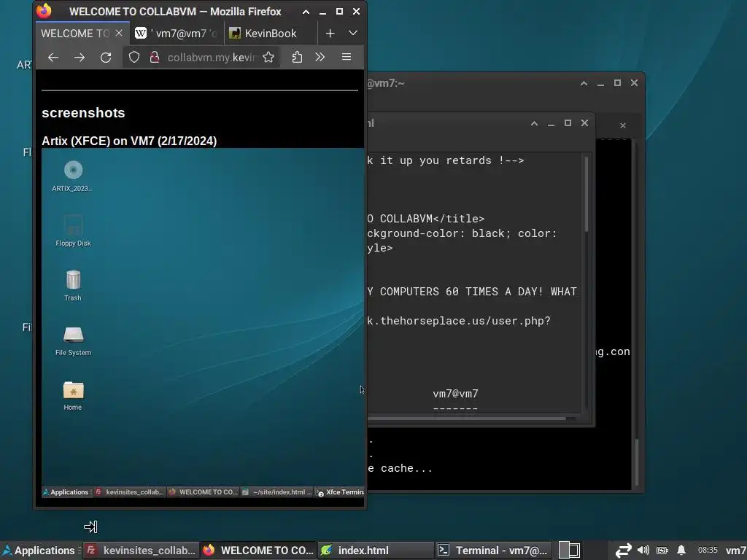The width and height of the screenshot is (747, 560).
Task: Click the 'k.thehorseplace.us/user.php?' line
Action: coord(459,322)
